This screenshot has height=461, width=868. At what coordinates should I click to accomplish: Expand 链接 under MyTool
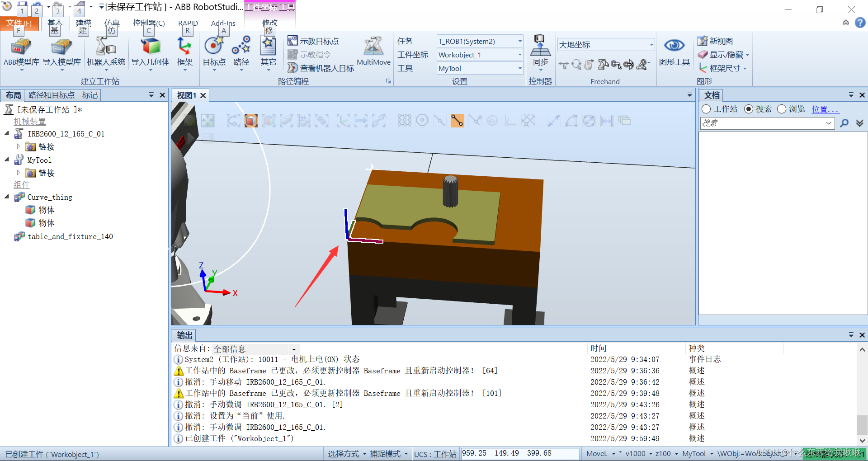[x=19, y=173]
